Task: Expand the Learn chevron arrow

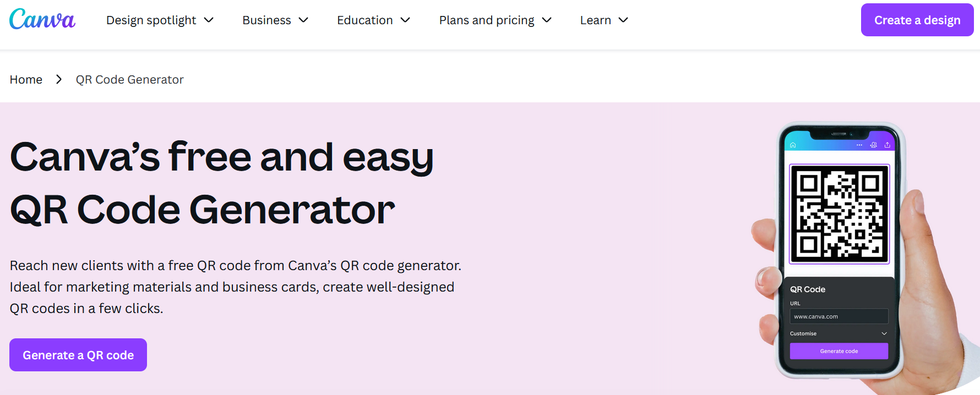Action: [623, 20]
